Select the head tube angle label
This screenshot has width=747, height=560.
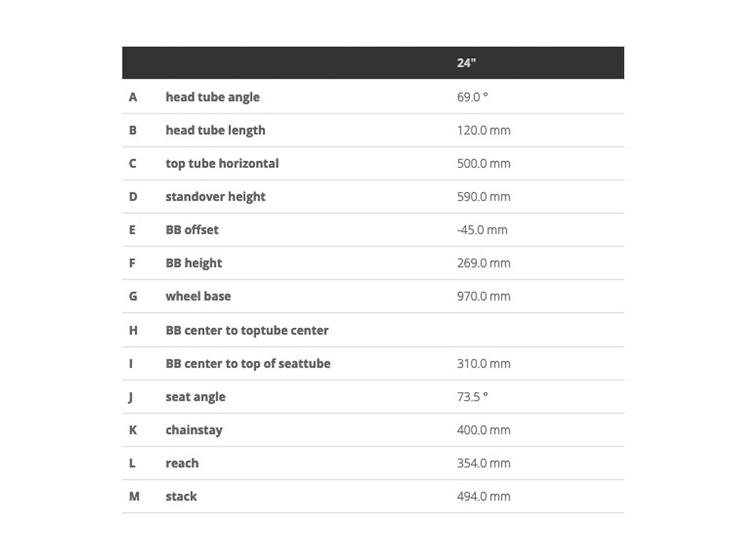212,97
